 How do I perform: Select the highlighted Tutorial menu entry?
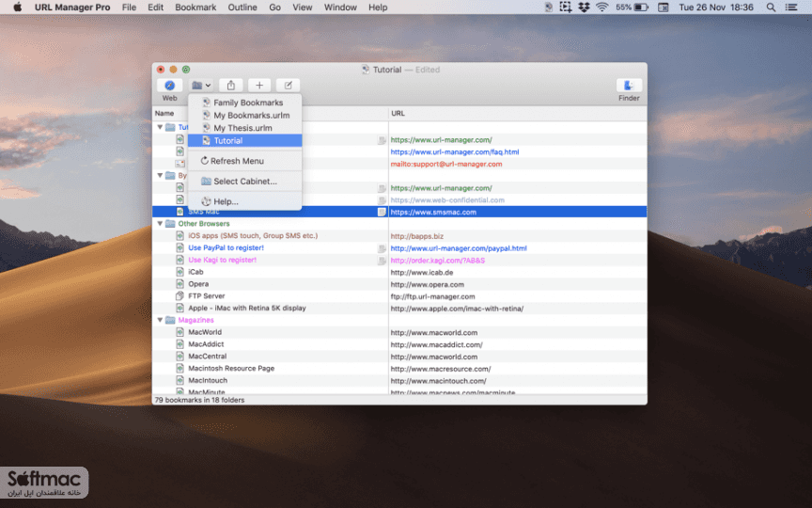click(244, 140)
